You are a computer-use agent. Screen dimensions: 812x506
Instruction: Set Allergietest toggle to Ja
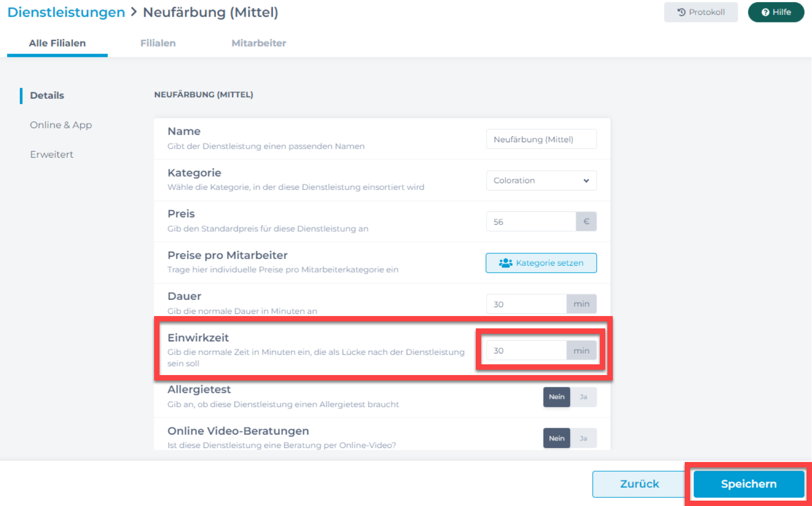[x=583, y=397]
